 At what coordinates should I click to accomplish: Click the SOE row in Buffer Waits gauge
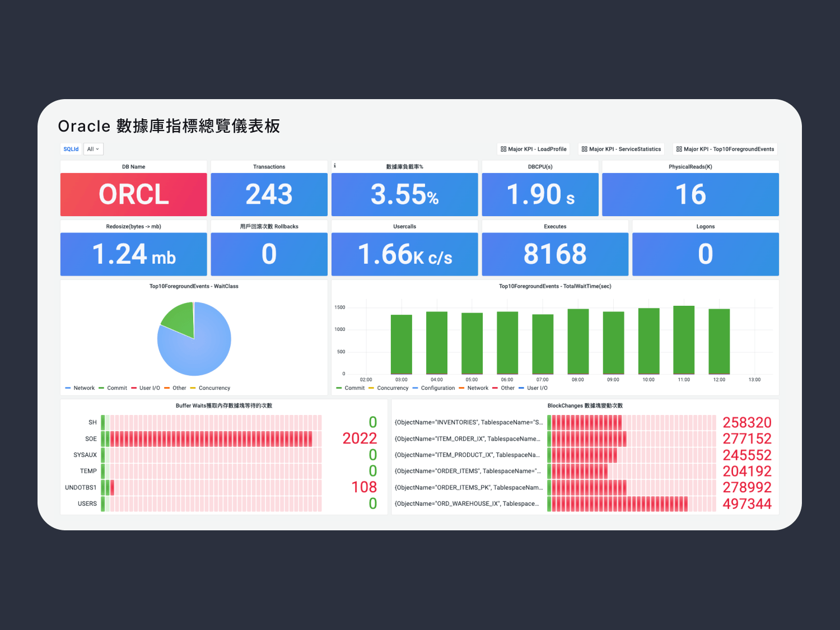coord(211,438)
